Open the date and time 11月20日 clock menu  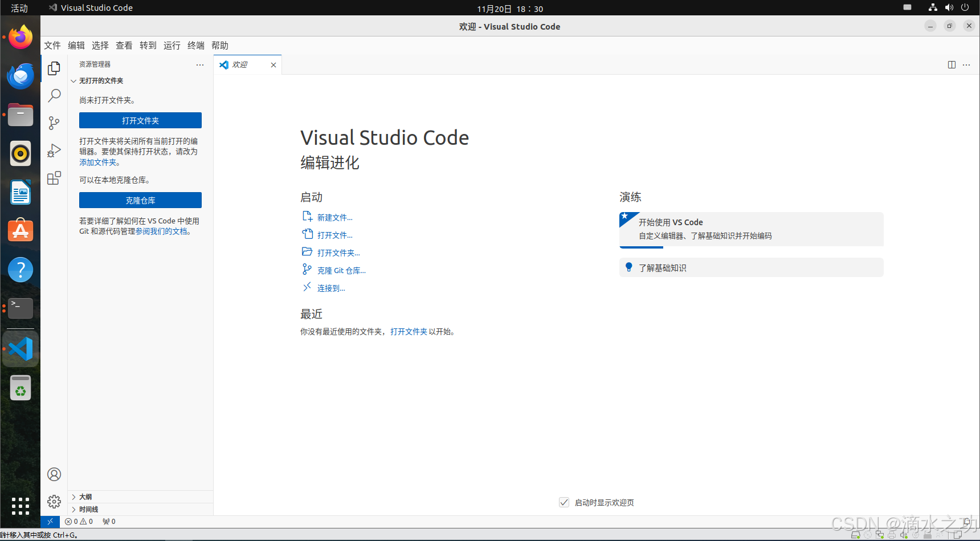(510, 9)
